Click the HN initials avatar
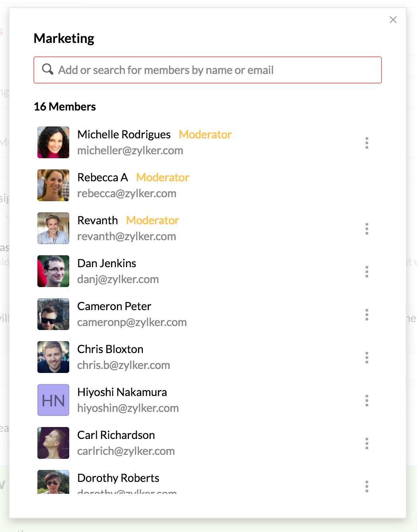The height and width of the screenshot is (532, 417). 53,400
